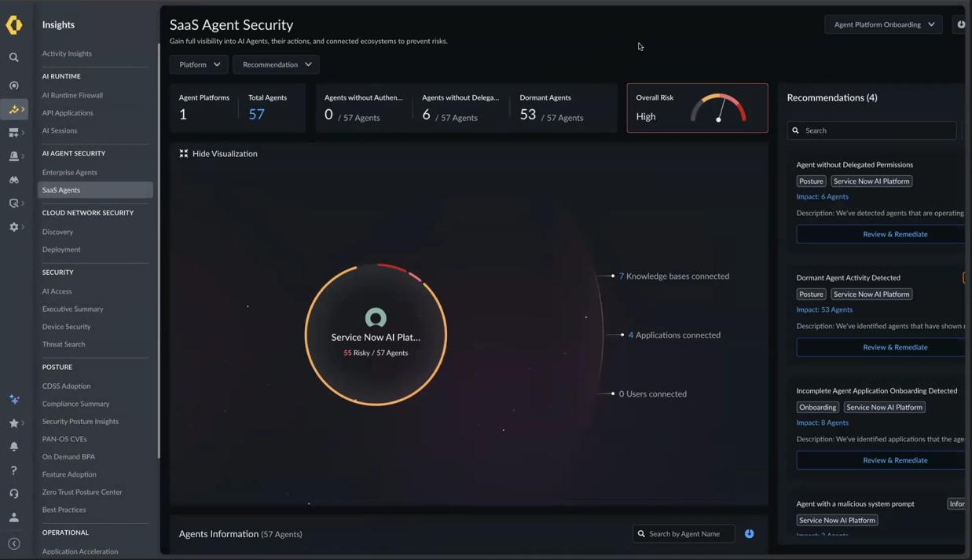Viewport: 972px width, 560px height.
Task: Click the Impact: 6 Agents link
Action: pos(822,196)
